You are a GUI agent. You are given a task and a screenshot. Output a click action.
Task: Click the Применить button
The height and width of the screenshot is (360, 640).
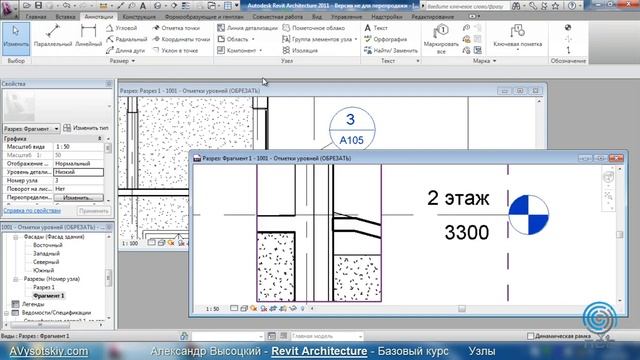(x=94, y=211)
